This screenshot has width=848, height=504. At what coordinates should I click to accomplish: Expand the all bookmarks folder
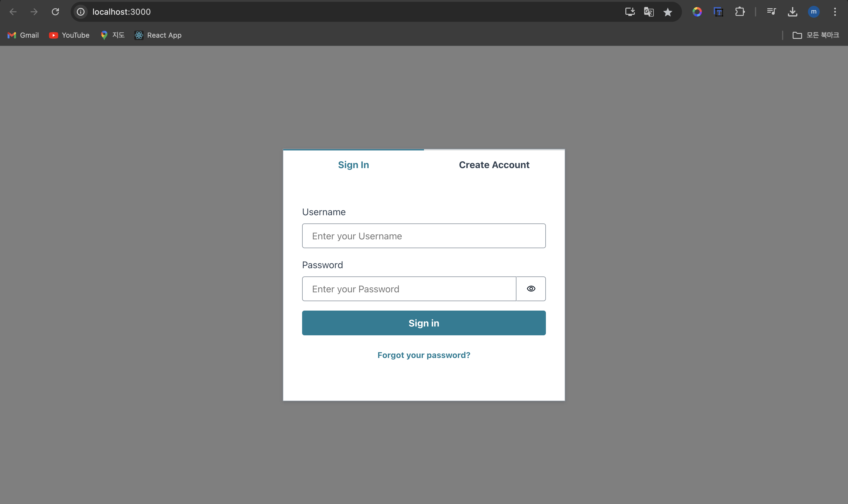tap(815, 35)
